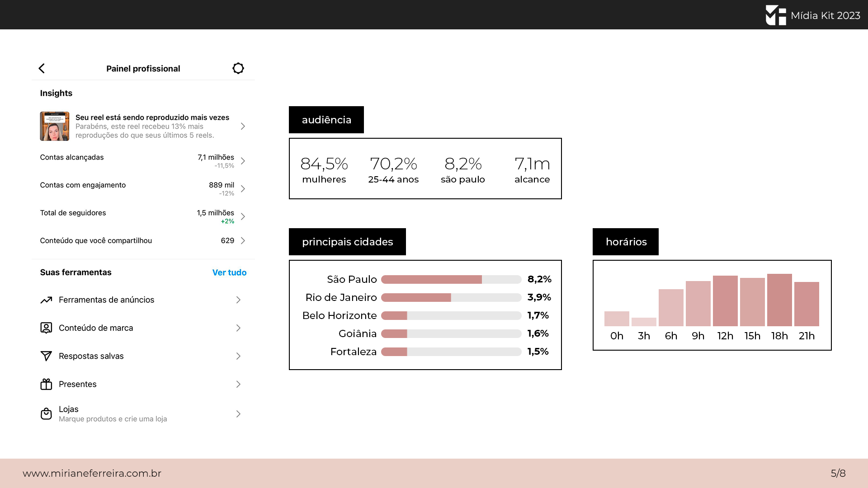The height and width of the screenshot is (488, 868).
Task: Open the Respostas salvas chevron
Action: tap(238, 356)
